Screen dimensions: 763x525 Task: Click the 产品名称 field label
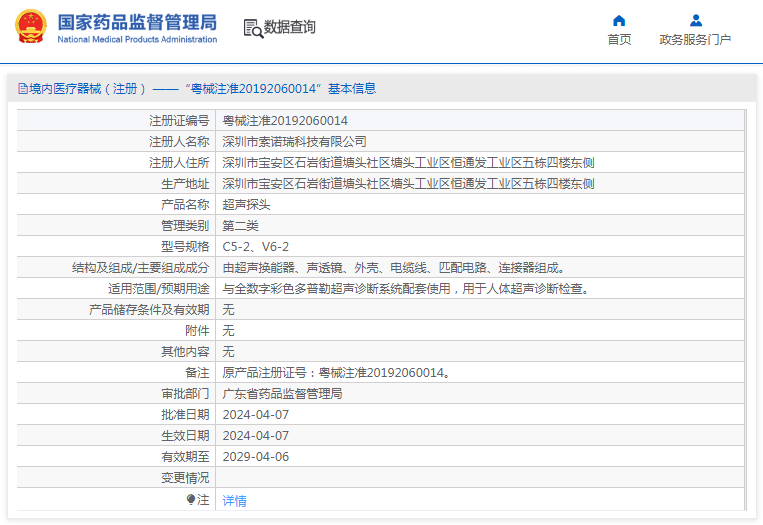coord(185,204)
